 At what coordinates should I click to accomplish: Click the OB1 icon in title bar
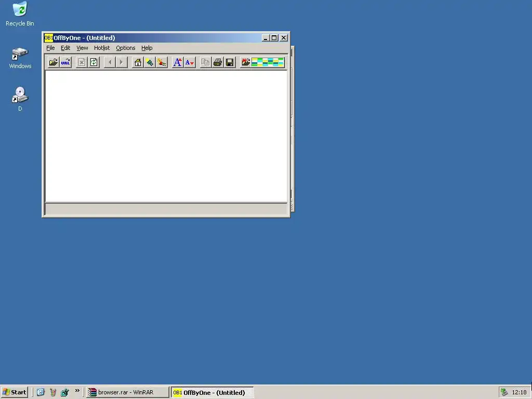pos(48,37)
